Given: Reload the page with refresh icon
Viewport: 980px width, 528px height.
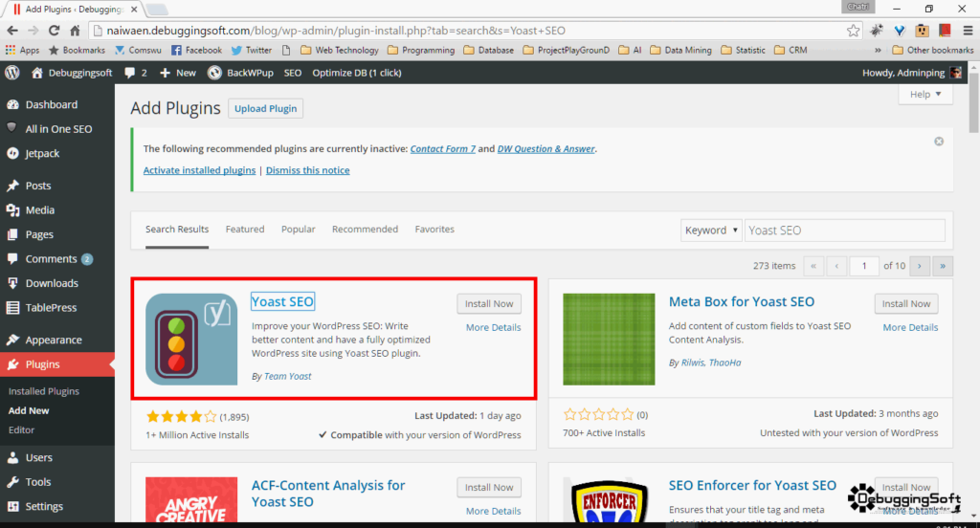Looking at the screenshot, I should pyautogui.click(x=55, y=30).
